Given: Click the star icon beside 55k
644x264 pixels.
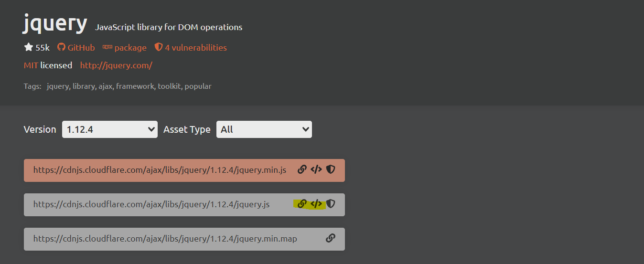Looking at the screenshot, I should [28, 47].
